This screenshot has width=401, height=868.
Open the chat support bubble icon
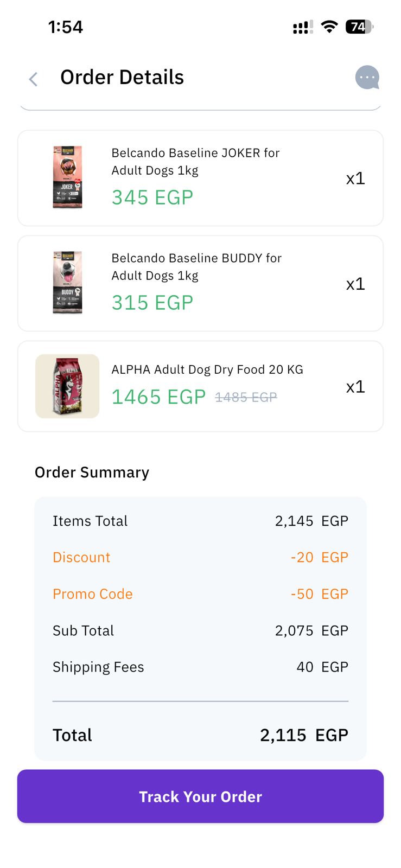(367, 78)
